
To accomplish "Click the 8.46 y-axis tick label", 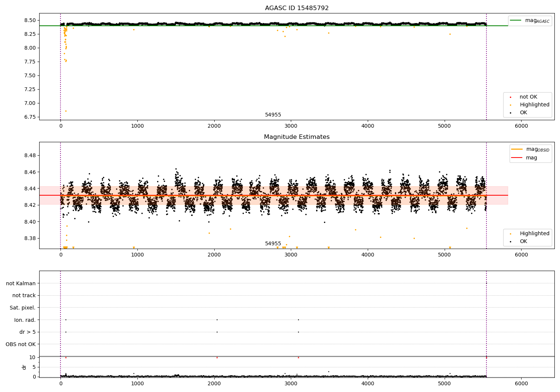I will point(30,172).
